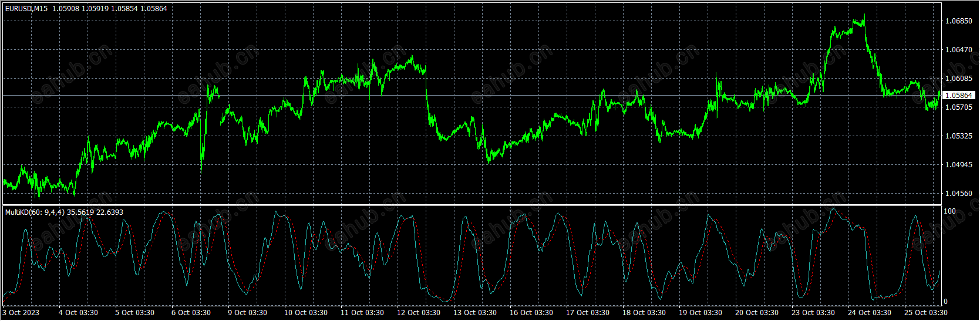
Task: Click the 3 Oct 2023 date label
Action: coord(22,313)
